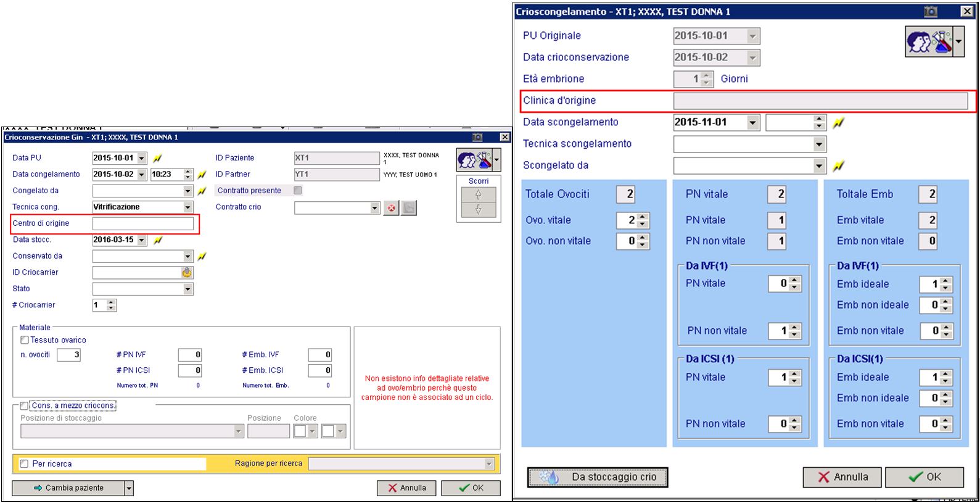Image resolution: width=980 pixels, height=503 pixels.
Task: Tick the Per ricerca checkbox
Action: (25, 464)
